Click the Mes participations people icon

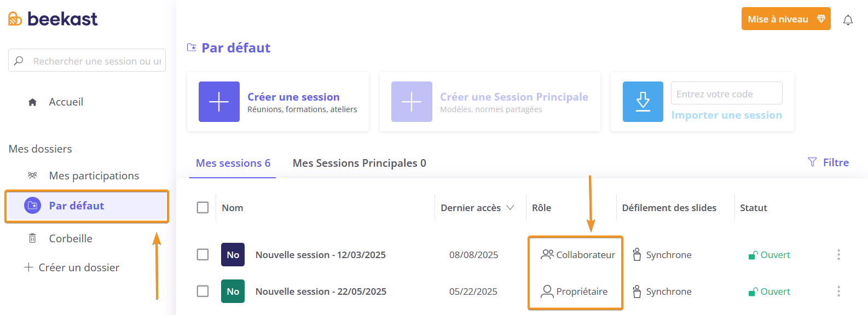pyautogui.click(x=32, y=176)
